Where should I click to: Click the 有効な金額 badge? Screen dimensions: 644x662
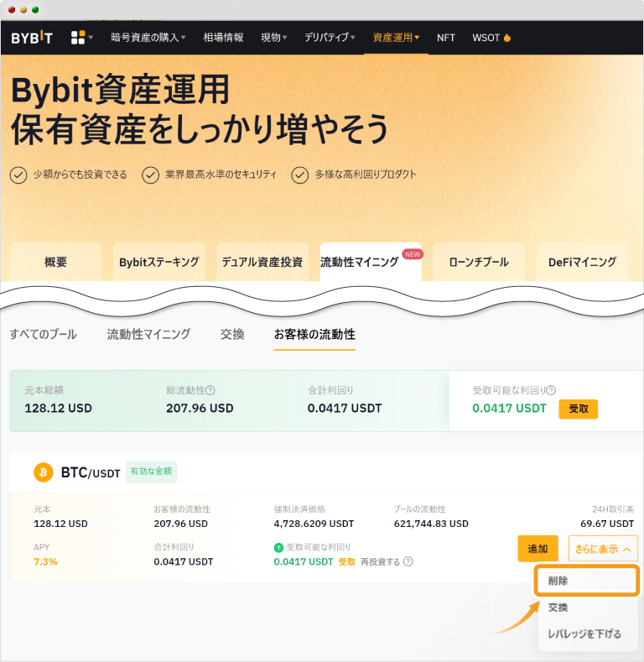(151, 472)
